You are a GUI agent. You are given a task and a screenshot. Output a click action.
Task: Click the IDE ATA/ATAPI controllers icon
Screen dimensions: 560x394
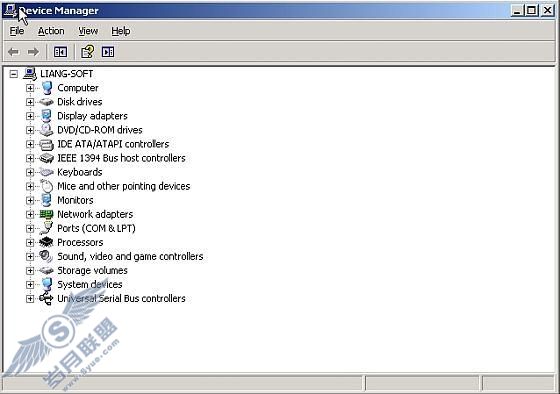46,144
